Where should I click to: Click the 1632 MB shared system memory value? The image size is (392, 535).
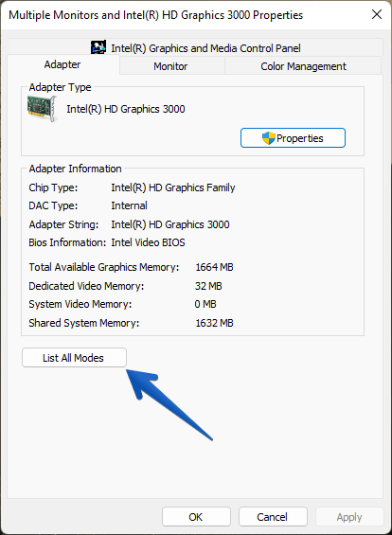(x=214, y=323)
